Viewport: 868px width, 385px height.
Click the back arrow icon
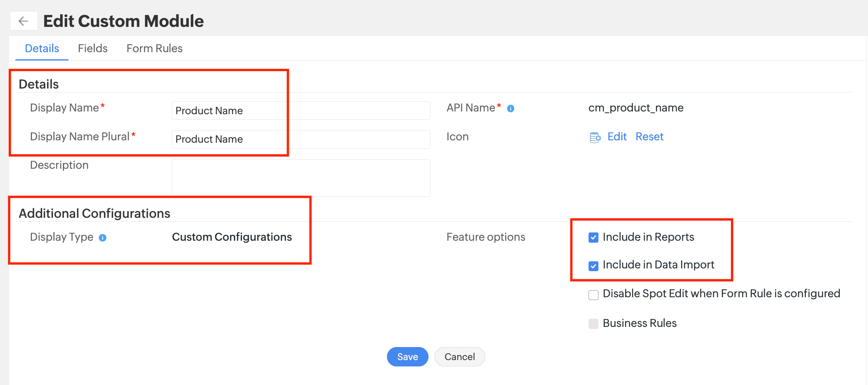[x=24, y=21]
